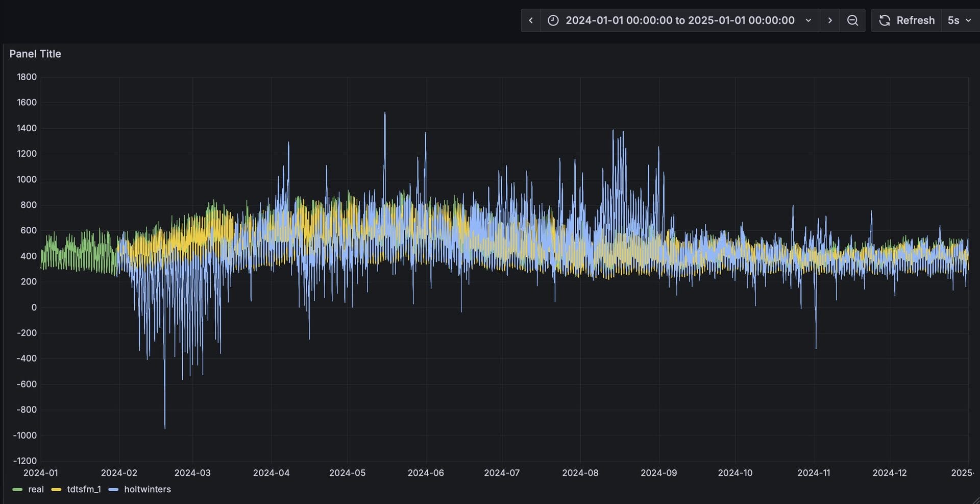
Task: Grab the panel resize handle at bottom-right corner
Action: [975, 500]
